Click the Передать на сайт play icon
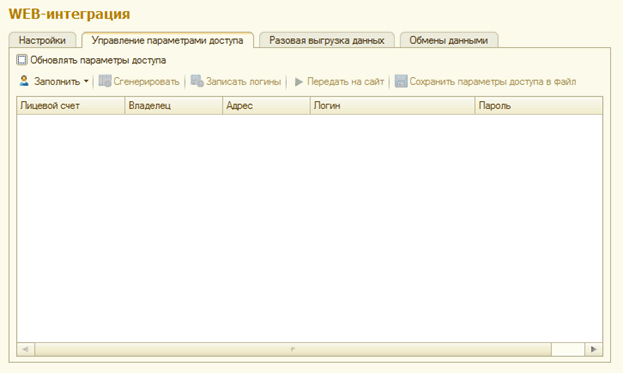 299,82
